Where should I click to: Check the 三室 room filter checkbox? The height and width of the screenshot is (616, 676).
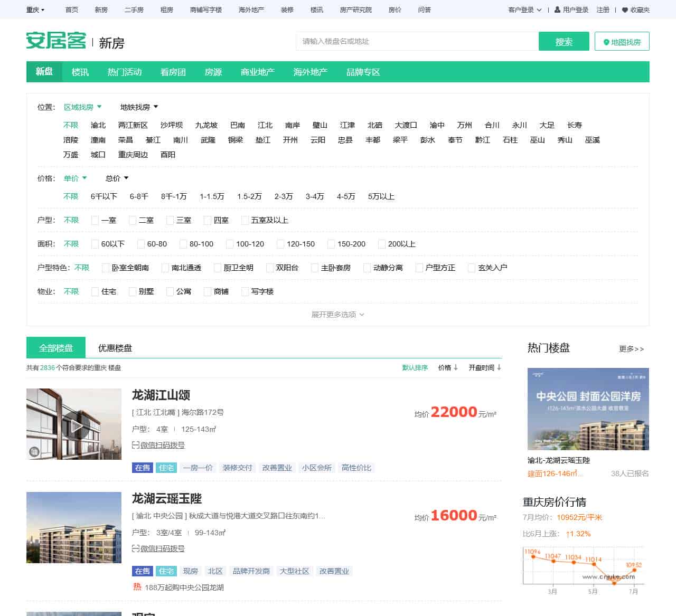[x=170, y=220]
